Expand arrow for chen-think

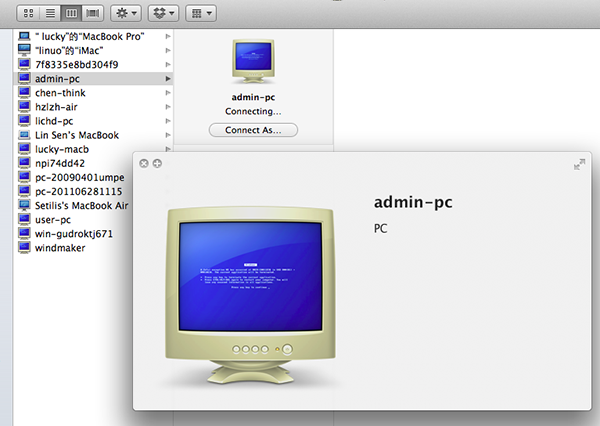168,93
